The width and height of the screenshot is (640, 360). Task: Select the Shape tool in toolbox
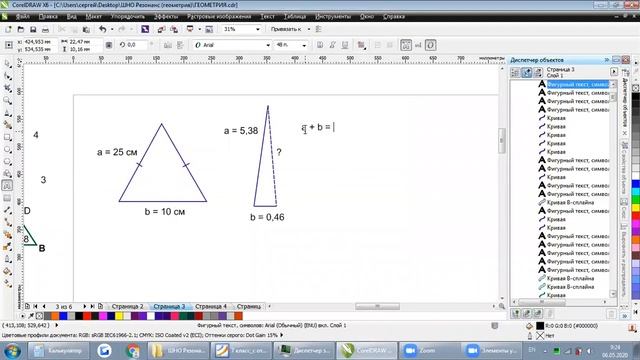coord(7,76)
